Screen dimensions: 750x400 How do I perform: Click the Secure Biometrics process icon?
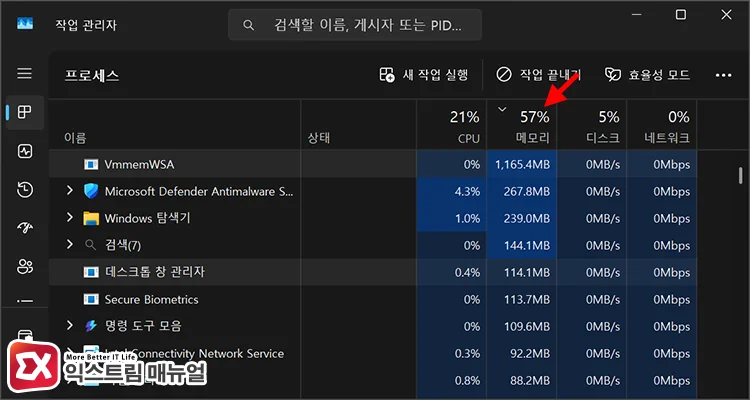(91, 300)
